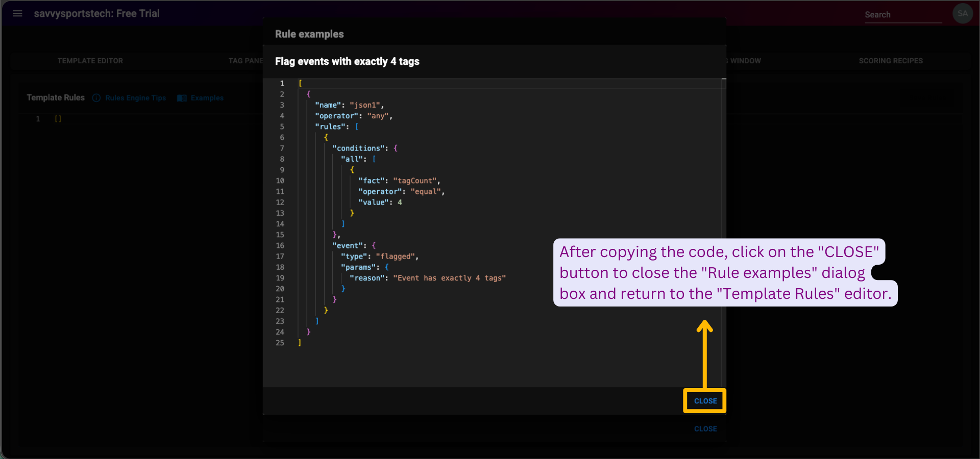Click the "Event has exactly 4 tags" reason string

449,278
